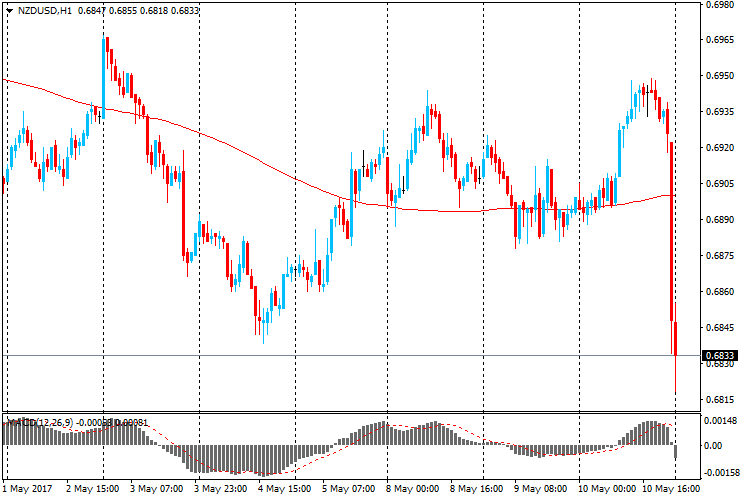
Task: Click the 0.6860 price scale value
Action: (720, 292)
